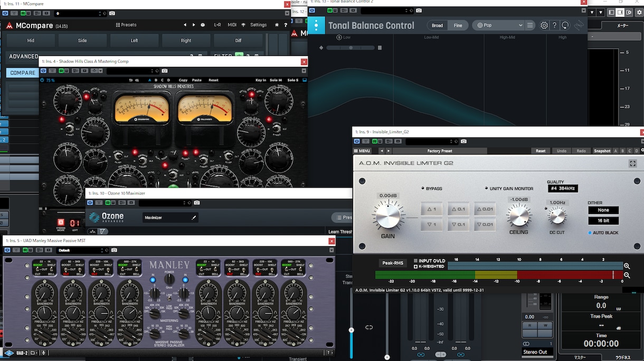The height and width of the screenshot is (361, 644).
Task: Open help icon in UAD Manley toolbar
Action: click(x=329, y=353)
